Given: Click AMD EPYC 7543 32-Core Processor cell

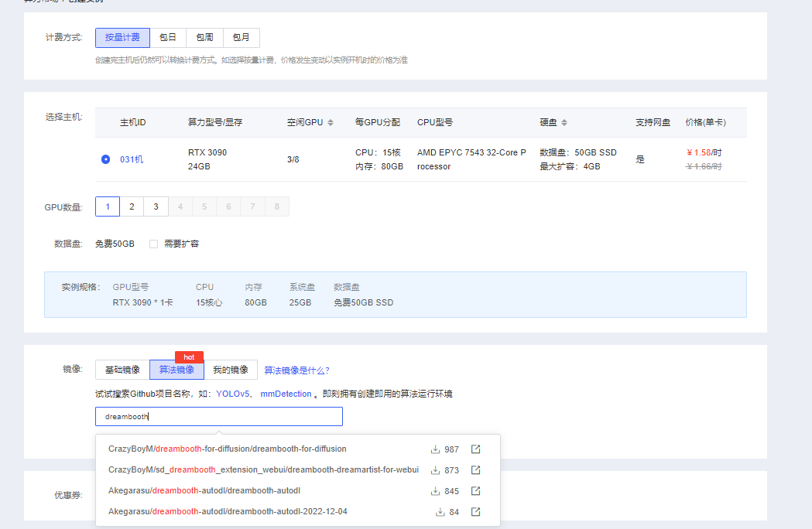Looking at the screenshot, I should click(471, 159).
